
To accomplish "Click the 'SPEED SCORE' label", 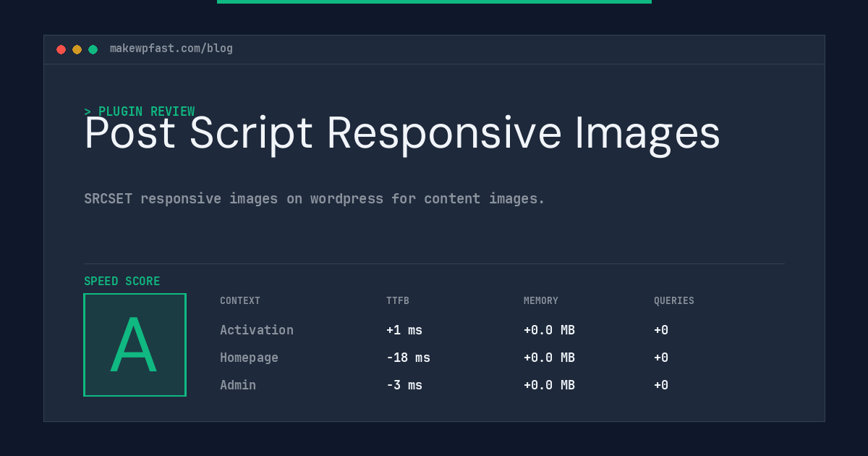I will 122,282.
